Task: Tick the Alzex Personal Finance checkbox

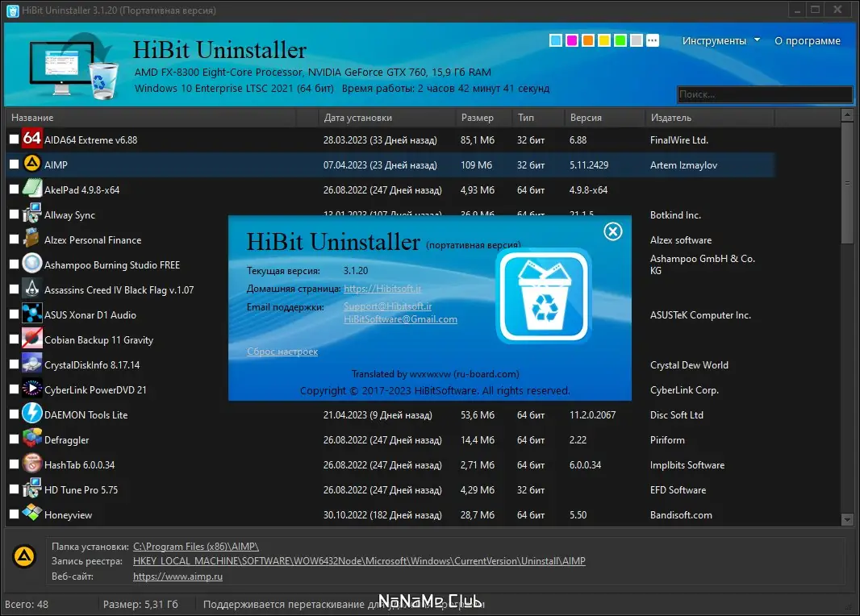Action: tap(15, 239)
